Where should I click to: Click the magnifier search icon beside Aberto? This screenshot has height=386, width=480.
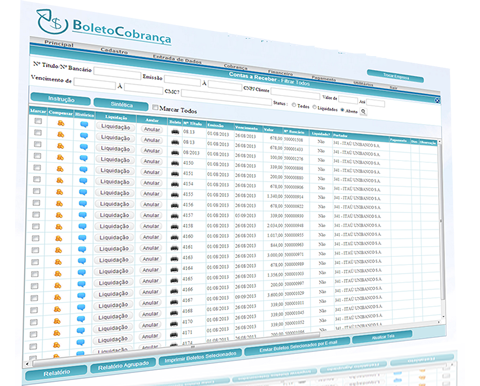[363, 112]
